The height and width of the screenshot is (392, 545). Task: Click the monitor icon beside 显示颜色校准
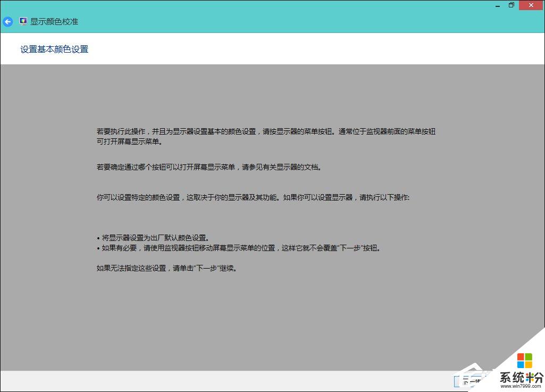[x=23, y=22]
